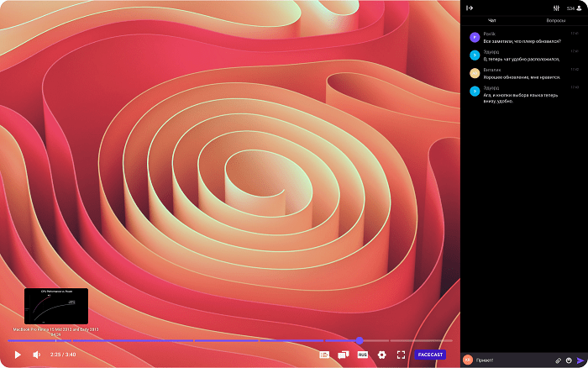Attach a file with the paperclip icon
This screenshot has width=588, height=368.
click(x=558, y=360)
